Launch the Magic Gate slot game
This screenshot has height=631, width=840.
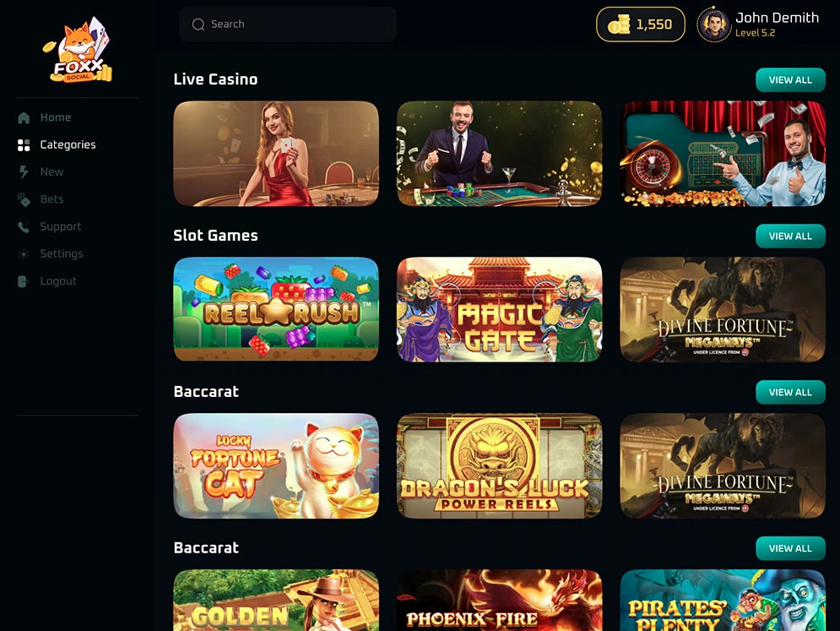(x=499, y=309)
